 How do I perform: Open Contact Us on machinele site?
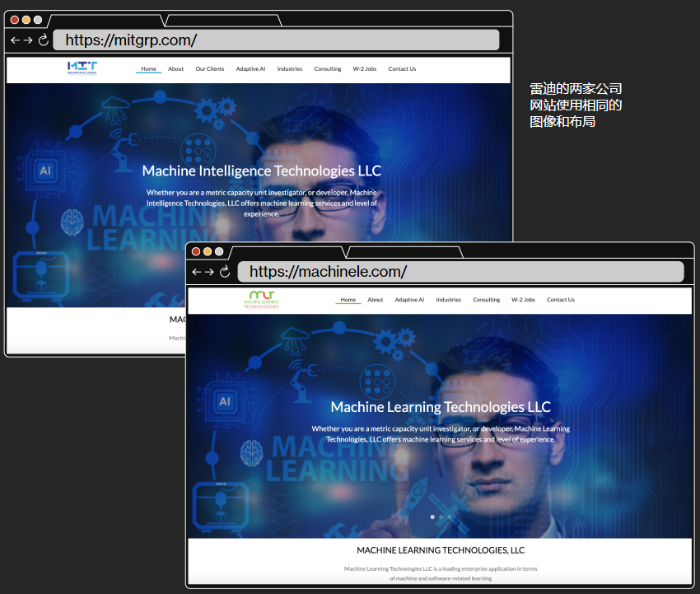[561, 300]
